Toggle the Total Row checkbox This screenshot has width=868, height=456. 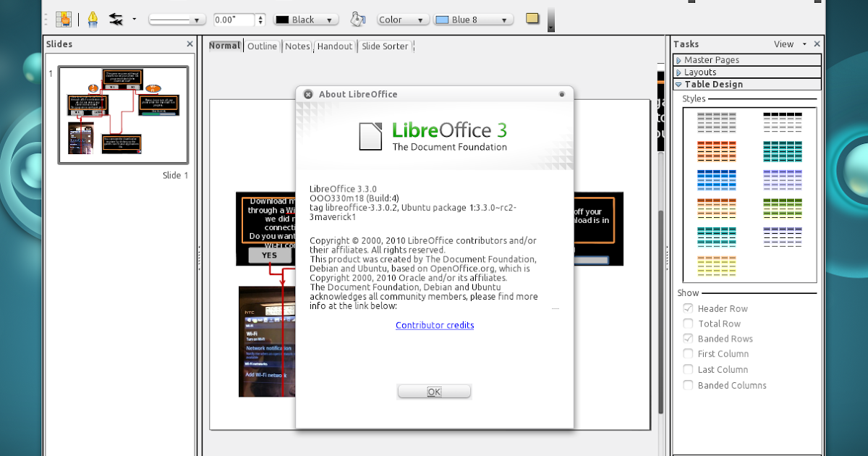(x=688, y=324)
